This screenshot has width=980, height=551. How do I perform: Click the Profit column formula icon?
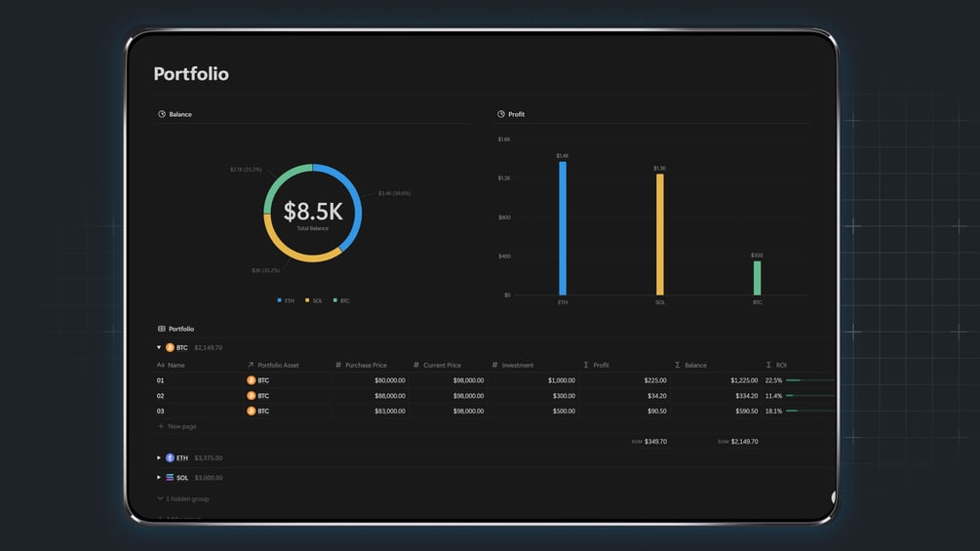point(586,365)
